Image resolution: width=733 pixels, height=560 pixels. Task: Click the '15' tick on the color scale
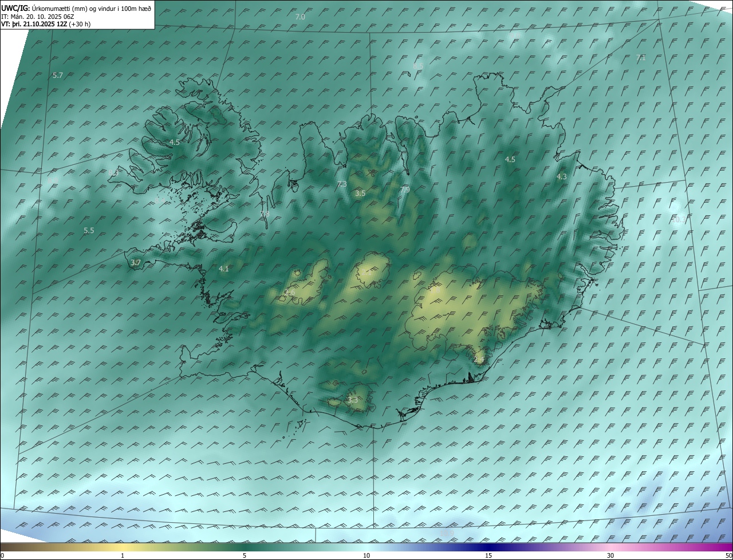click(x=488, y=556)
